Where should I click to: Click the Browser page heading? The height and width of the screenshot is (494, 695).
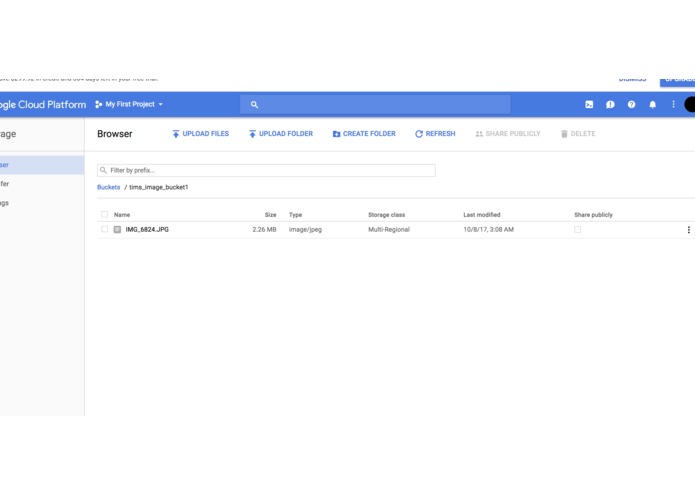coord(115,134)
